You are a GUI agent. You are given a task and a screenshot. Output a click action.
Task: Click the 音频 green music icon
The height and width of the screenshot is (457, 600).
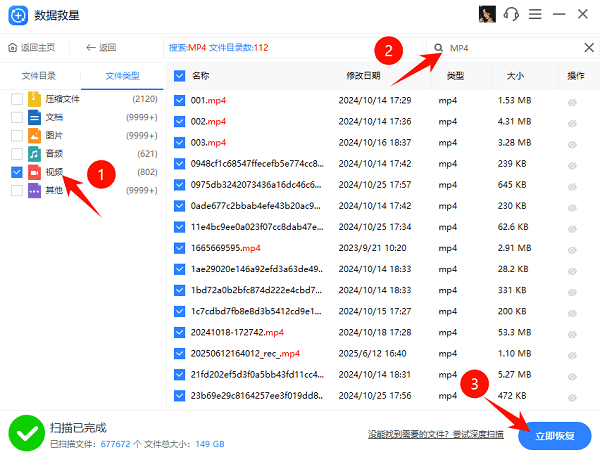34,153
